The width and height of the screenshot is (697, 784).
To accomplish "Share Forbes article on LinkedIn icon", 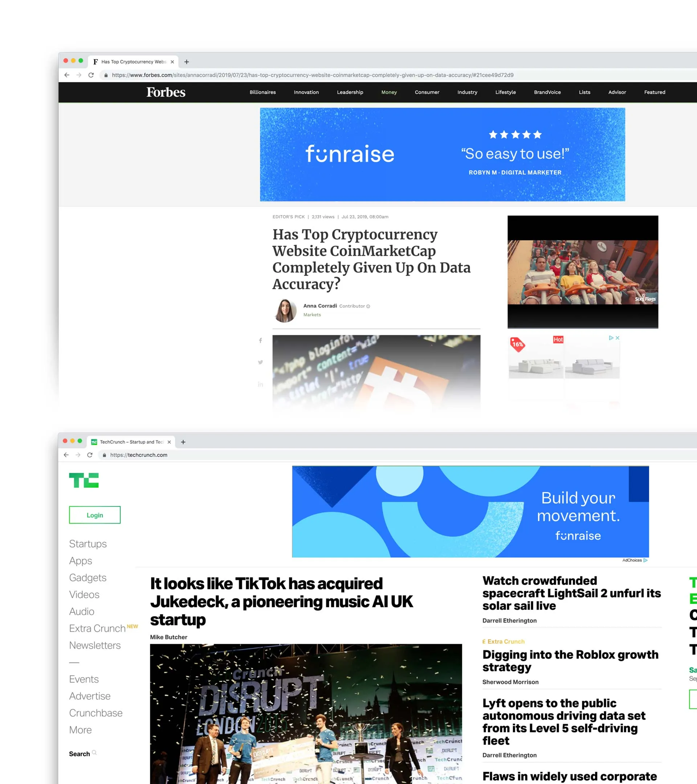I will coord(260,384).
